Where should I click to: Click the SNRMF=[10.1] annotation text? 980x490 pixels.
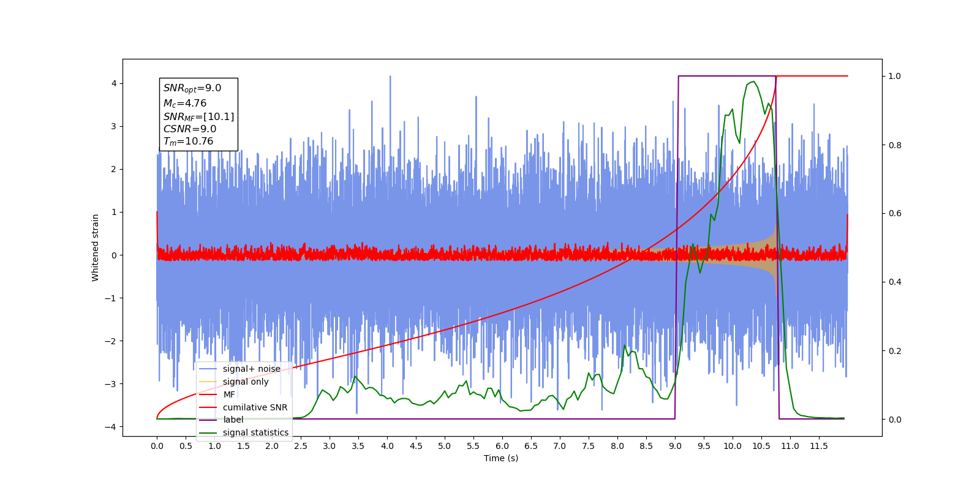[198, 116]
